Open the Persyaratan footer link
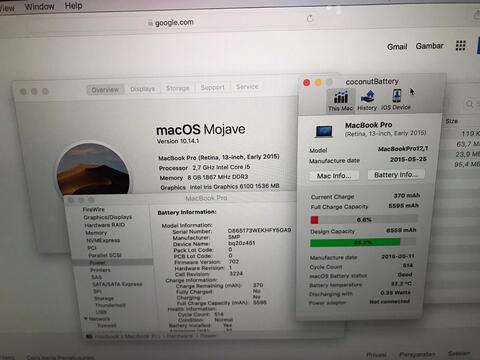 (x=417, y=354)
